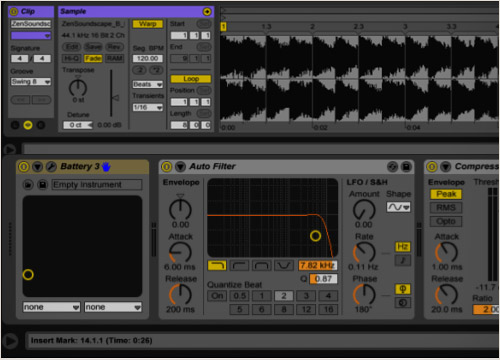The image size is (500, 360).
Task: Open the Groove Swing 8 dropdown
Action: pos(31,82)
